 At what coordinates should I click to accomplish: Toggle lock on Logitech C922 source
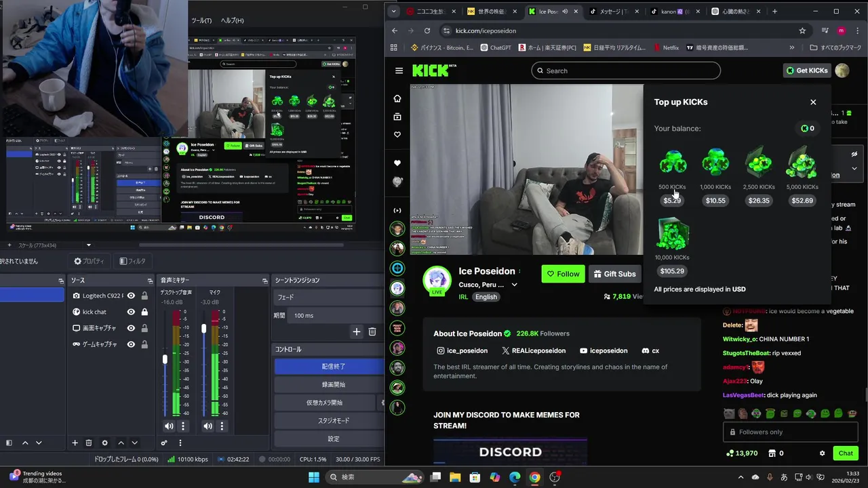tap(144, 296)
